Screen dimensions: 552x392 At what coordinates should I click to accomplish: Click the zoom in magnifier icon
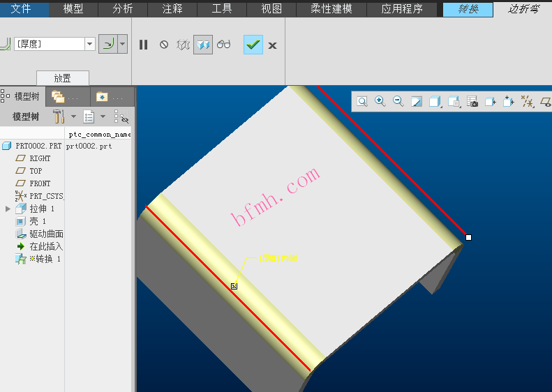pos(380,102)
